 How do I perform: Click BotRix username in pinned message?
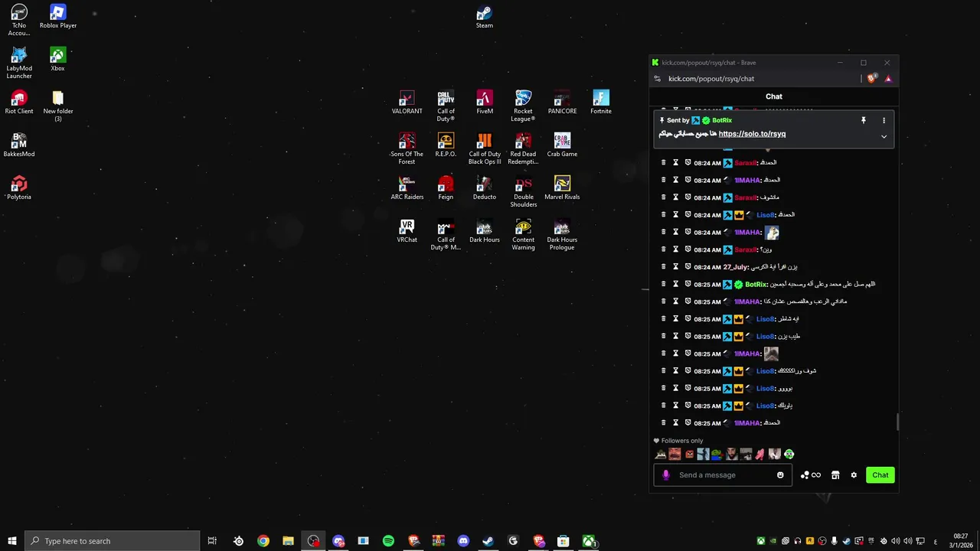pos(722,120)
